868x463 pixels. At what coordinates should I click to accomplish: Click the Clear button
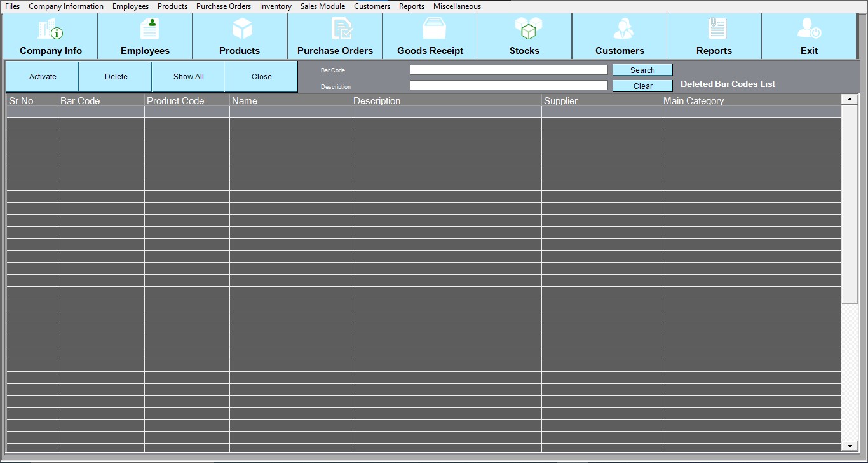[642, 86]
